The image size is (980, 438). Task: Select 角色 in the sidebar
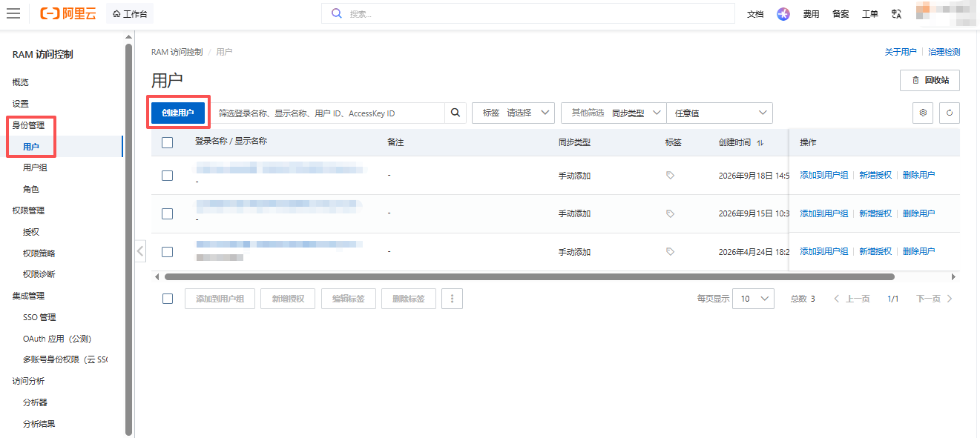click(31, 190)
